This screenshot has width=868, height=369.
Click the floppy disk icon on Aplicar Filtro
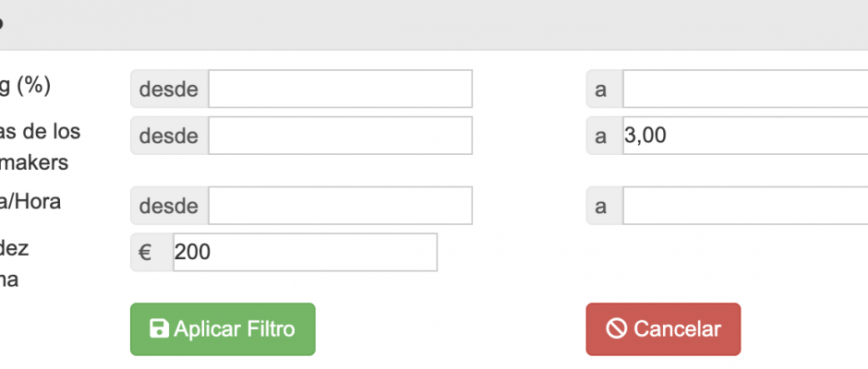[x=159, y=329]
